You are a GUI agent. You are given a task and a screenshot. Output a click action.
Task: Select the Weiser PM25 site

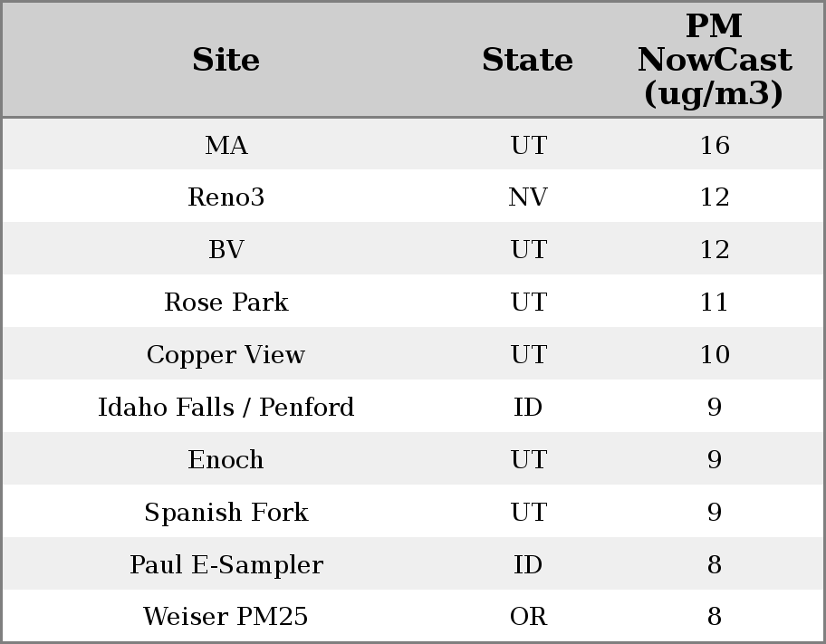tap(226, 617)
